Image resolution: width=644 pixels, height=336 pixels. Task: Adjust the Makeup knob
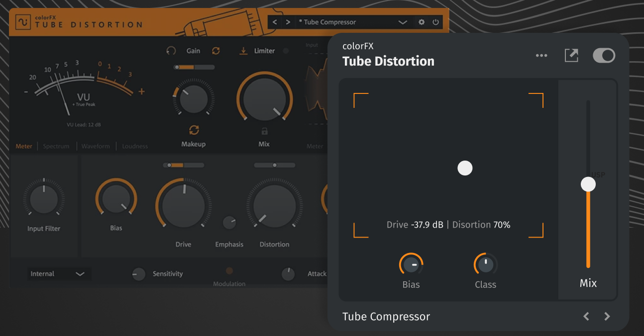click(194, 99)
